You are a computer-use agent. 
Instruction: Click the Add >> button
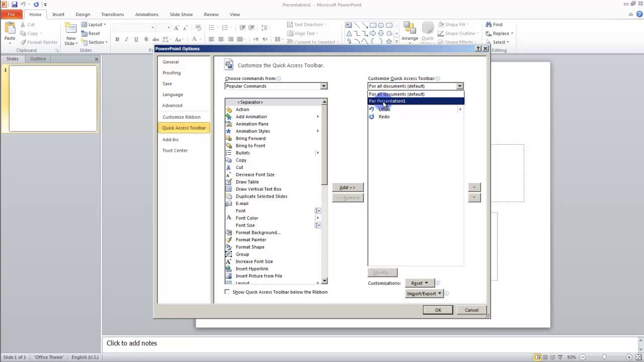tap(348, 188)
